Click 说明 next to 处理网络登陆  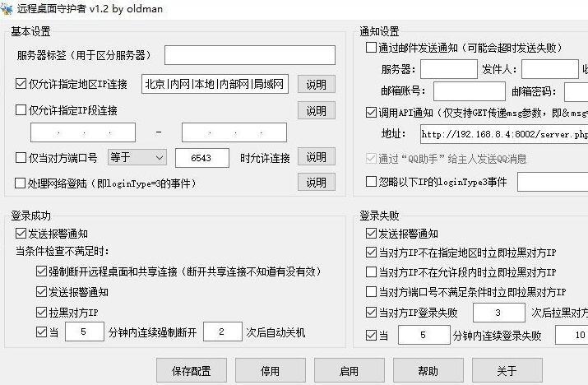click(x=316, y=182)
